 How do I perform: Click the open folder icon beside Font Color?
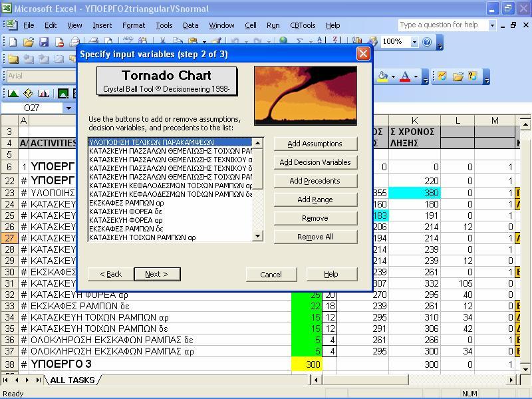[x=458, y=76]
